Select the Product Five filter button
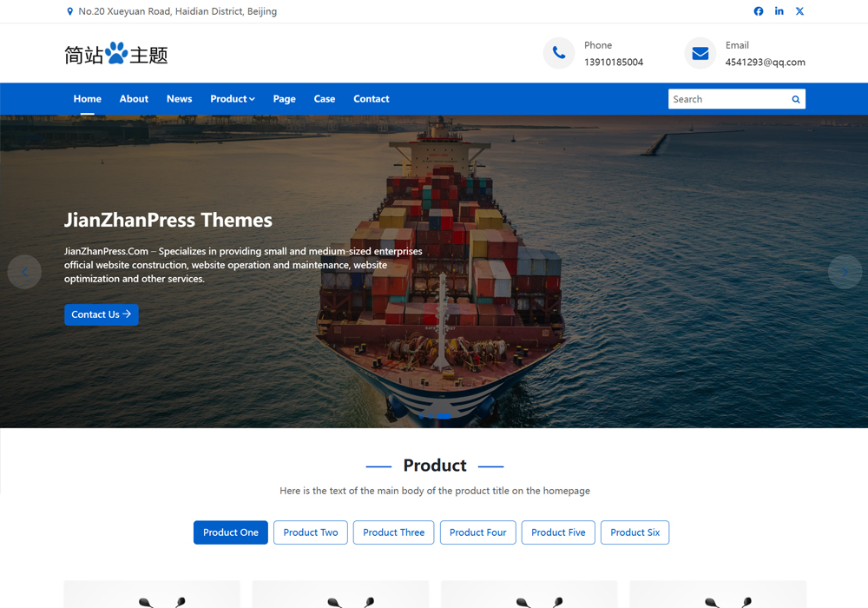 558,532
